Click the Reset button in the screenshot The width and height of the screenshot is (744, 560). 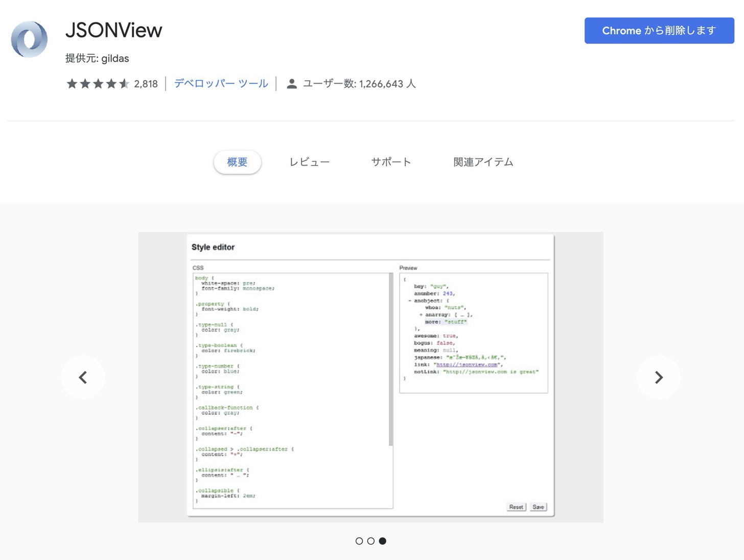[x=516, y=507]
